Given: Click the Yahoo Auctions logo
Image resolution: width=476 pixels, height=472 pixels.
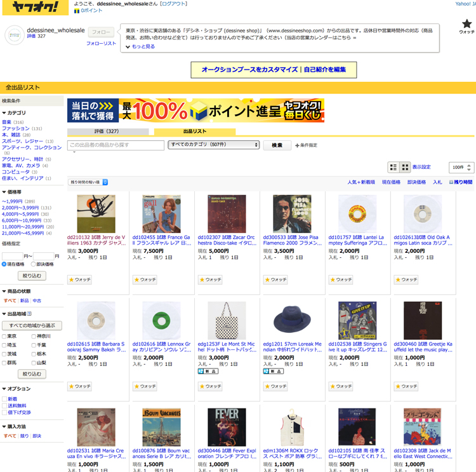Looking at the screenshot, I should tap(35, 7).
